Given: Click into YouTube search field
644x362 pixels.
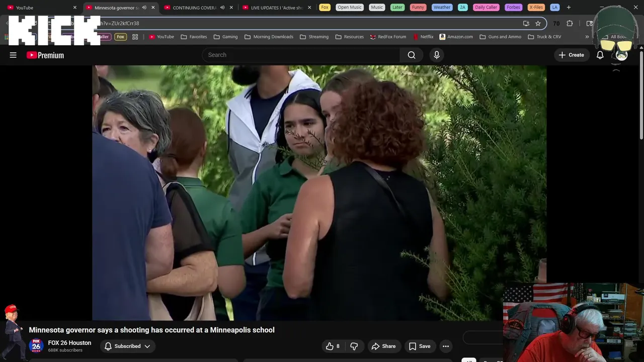Looking at the screenshot, I should coord(301,55).
